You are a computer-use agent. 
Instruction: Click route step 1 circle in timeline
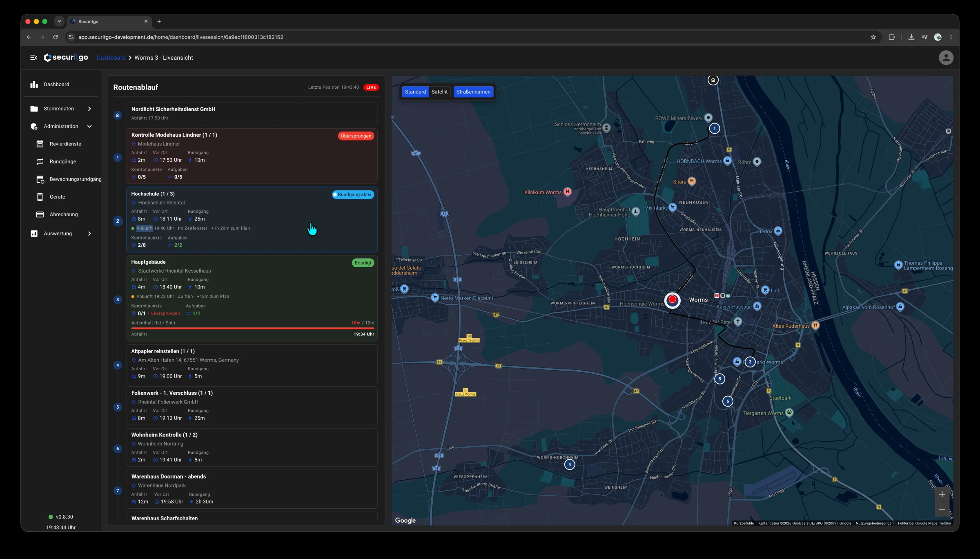(x=118, y=158)
